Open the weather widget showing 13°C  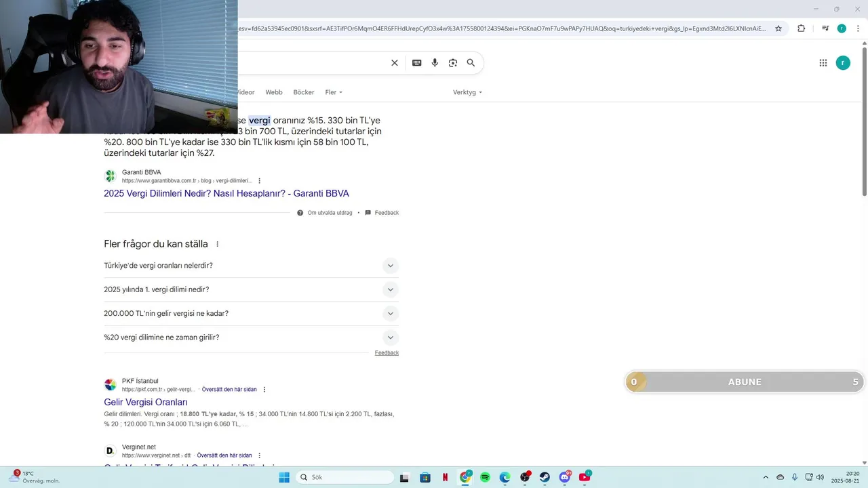(x=35, y=477)
